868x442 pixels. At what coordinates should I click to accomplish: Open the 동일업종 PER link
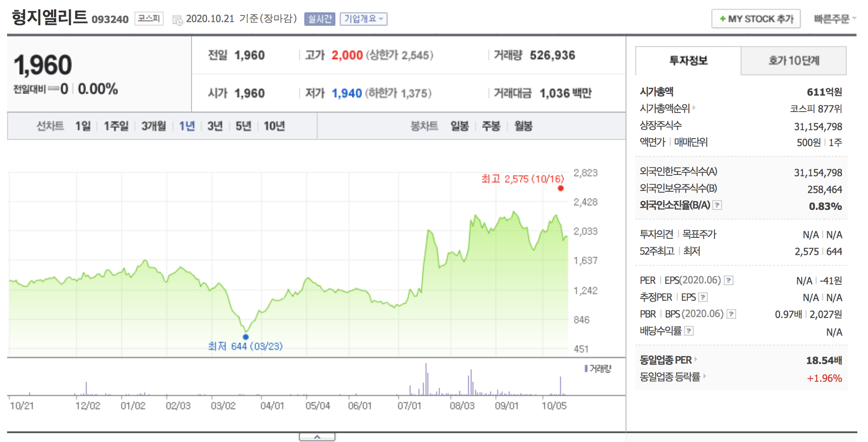(668, 360)
